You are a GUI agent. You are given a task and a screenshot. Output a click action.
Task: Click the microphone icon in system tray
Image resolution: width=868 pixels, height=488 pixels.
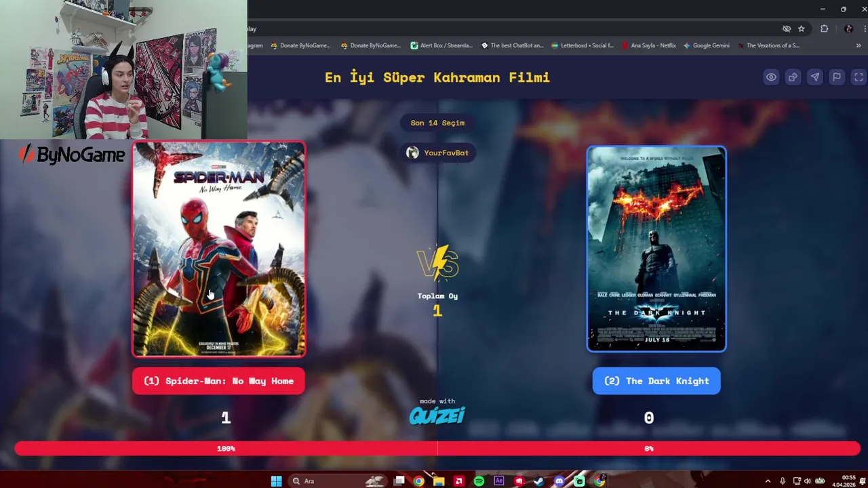tap(782, 481)
